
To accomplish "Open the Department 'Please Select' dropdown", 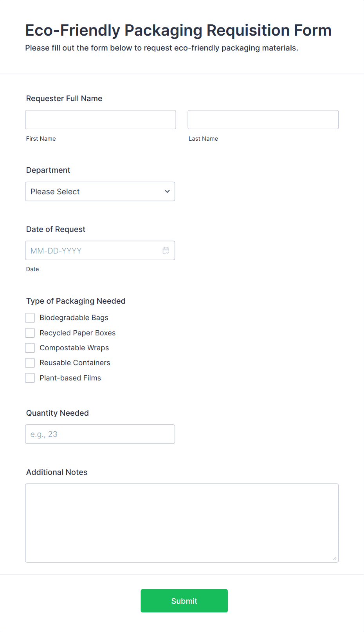I will point(100,192).
